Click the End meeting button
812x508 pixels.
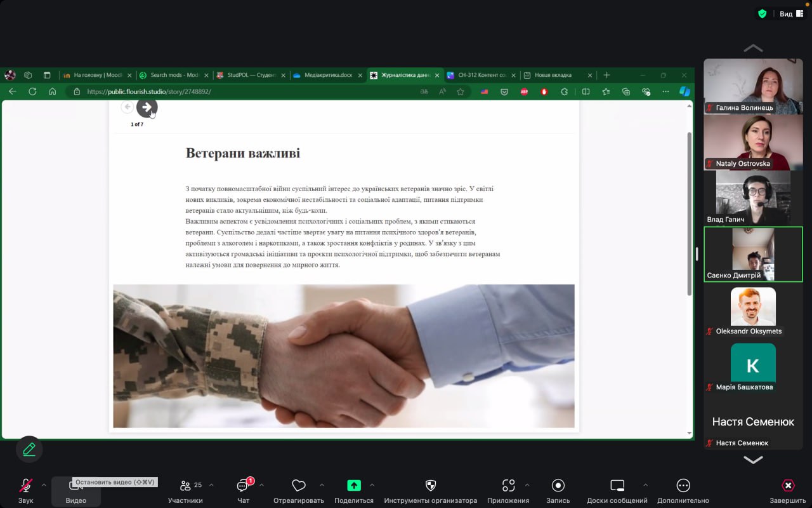point(787,486)
